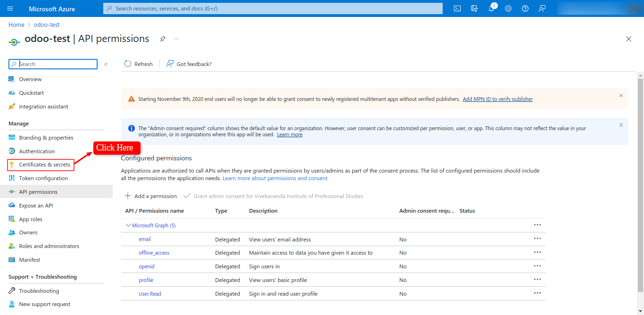Image resolution: width=644 pixels, height=315 pixels.
Task: Click odoo-test breadcrumb link
Action: [47, 25]
